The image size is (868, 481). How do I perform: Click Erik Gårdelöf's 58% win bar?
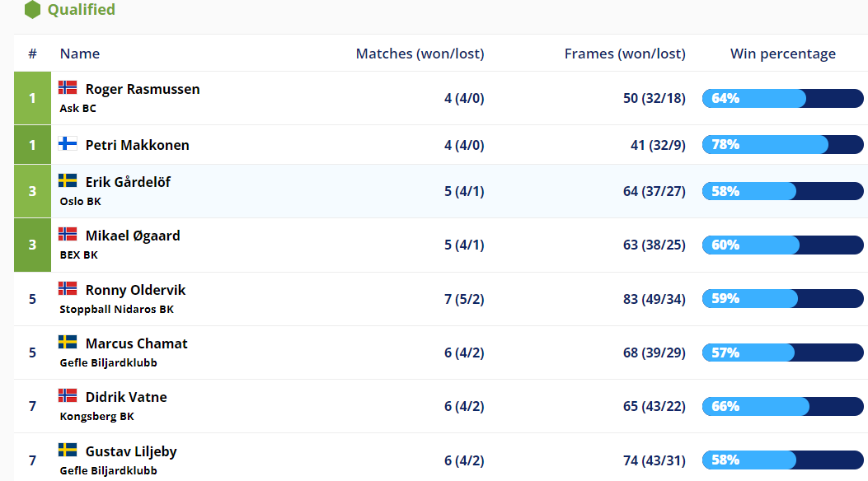pyautogui.click(x=783, y=191)
